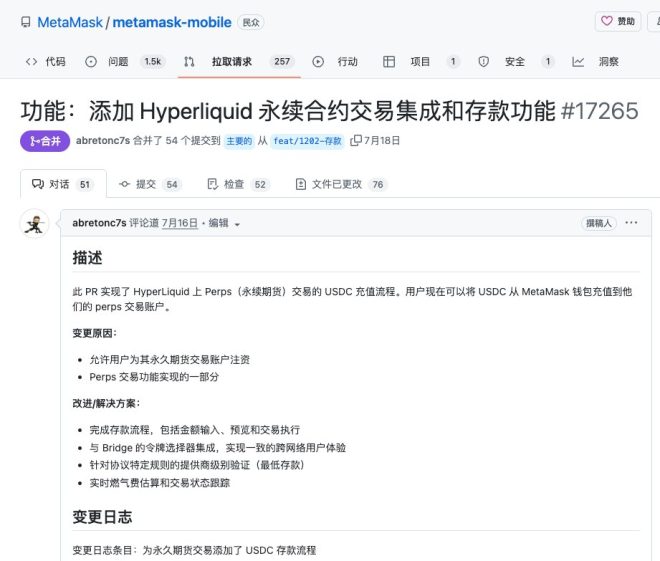Click the 民众 public visibility badge

click(x=251, y=22)
